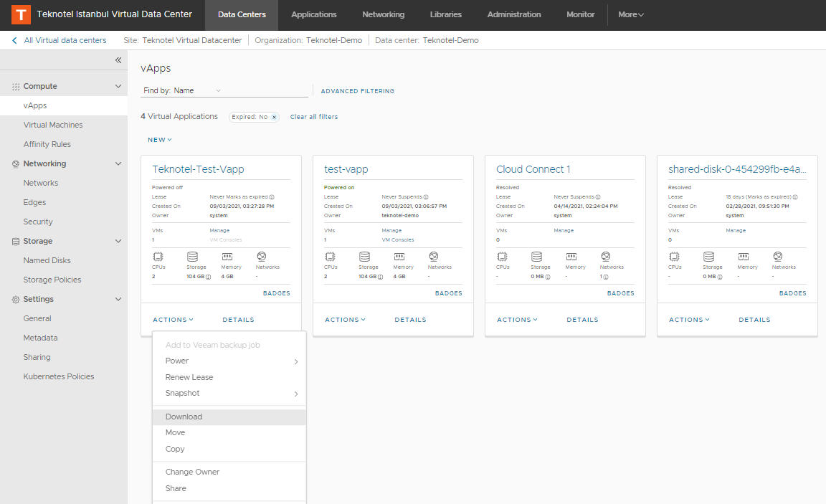
Task: Open DETAILS for the test-vapp card
Action: (410, 320)
